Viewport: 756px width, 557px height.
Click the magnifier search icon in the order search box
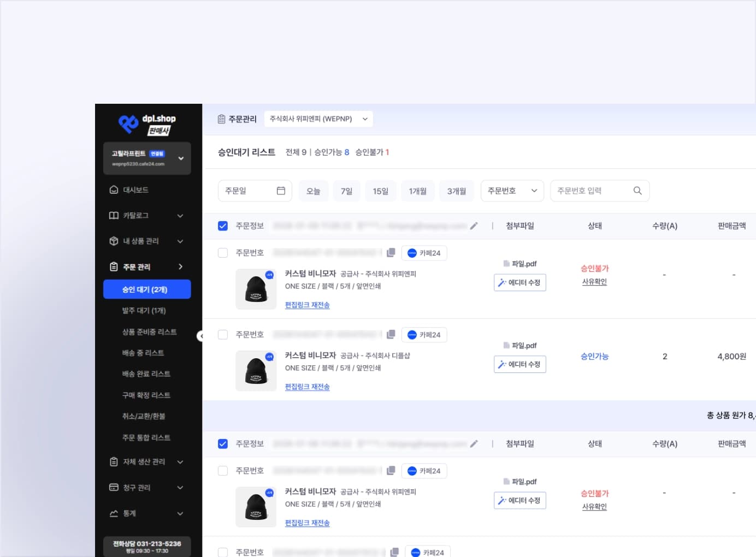tap(637, 190)
